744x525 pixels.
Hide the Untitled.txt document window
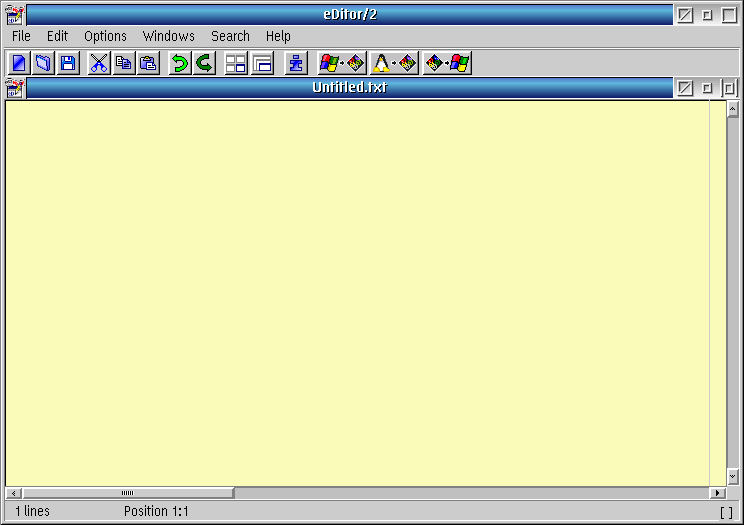[685, 88]
